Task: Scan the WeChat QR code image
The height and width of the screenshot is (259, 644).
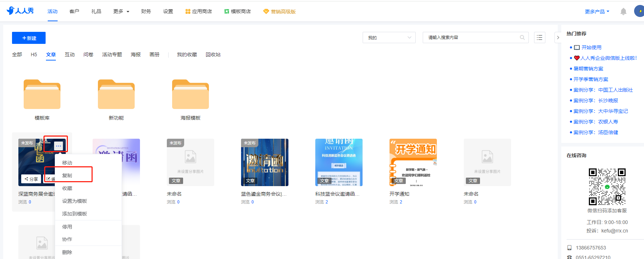Action: click(x=607, y=187)
